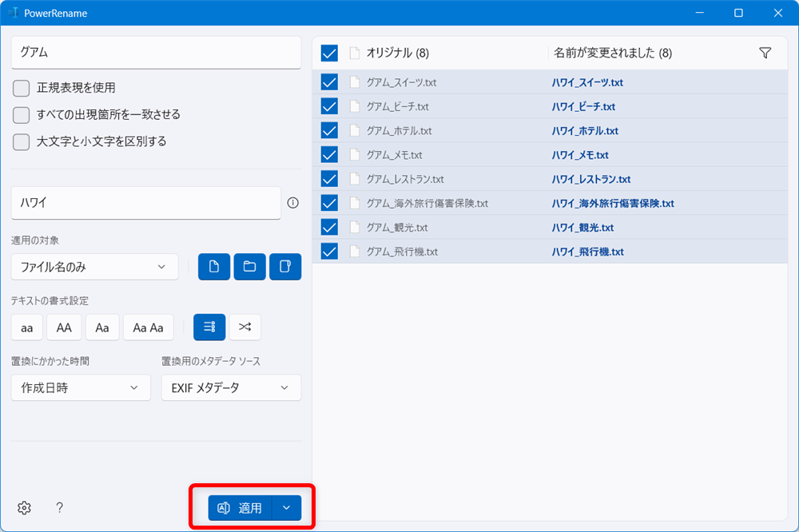Viewport: 799px width, 532px height.
Task: Open the 作成日時 time dropdown
Action: [80, 387]
